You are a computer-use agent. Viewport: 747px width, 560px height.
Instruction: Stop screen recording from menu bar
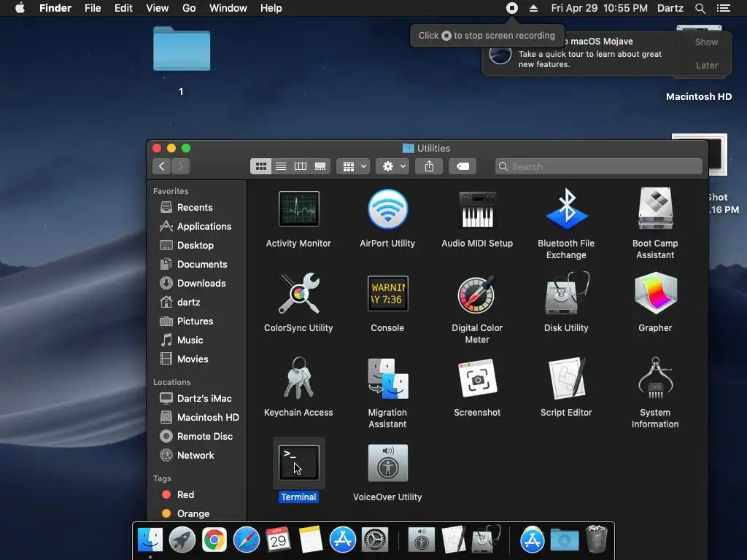511,8
